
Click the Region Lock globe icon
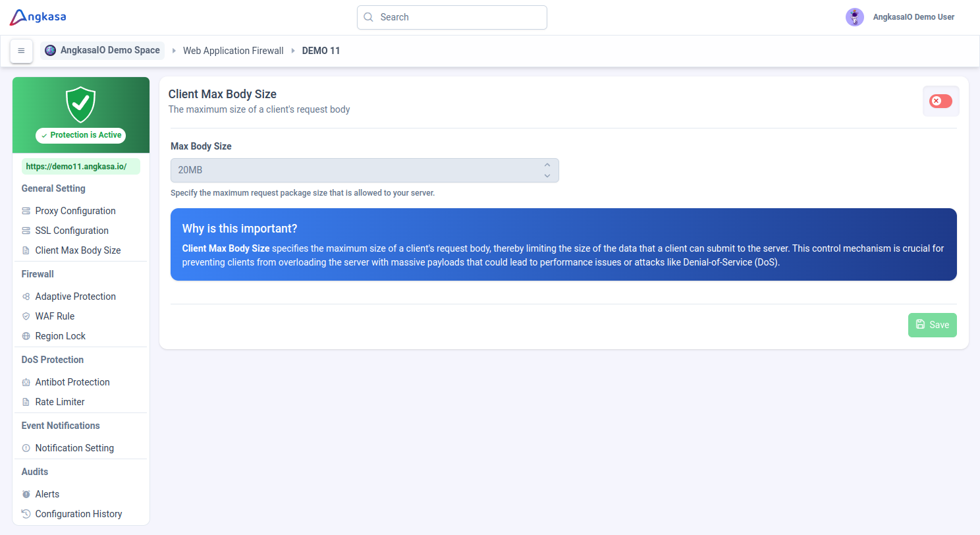tap(26, 336)
